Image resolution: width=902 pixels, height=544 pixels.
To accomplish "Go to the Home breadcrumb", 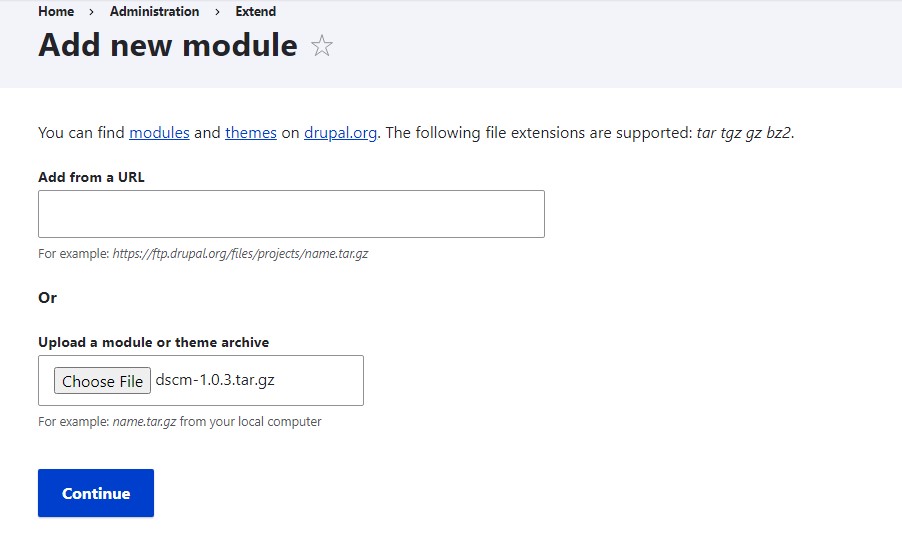I will click(x=56, y=12).
